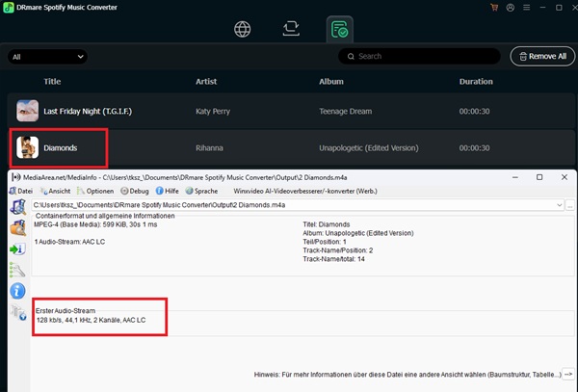Open the web browser globe tab in DRmare
The height and width of the screenshot is (392, 578).
point(242,29)
